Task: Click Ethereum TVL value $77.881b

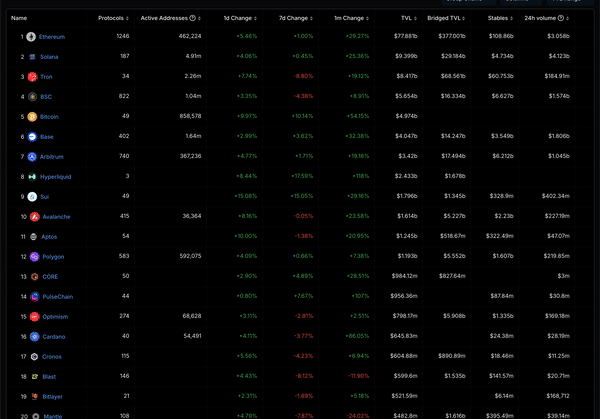Action: point(406,36)
